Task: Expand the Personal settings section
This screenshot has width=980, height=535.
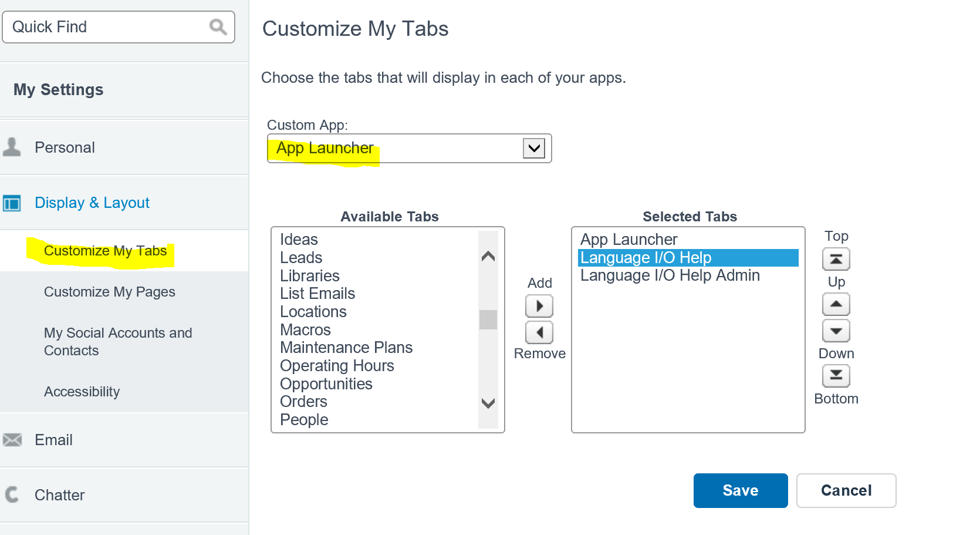Action: click(x=65, y=147)
